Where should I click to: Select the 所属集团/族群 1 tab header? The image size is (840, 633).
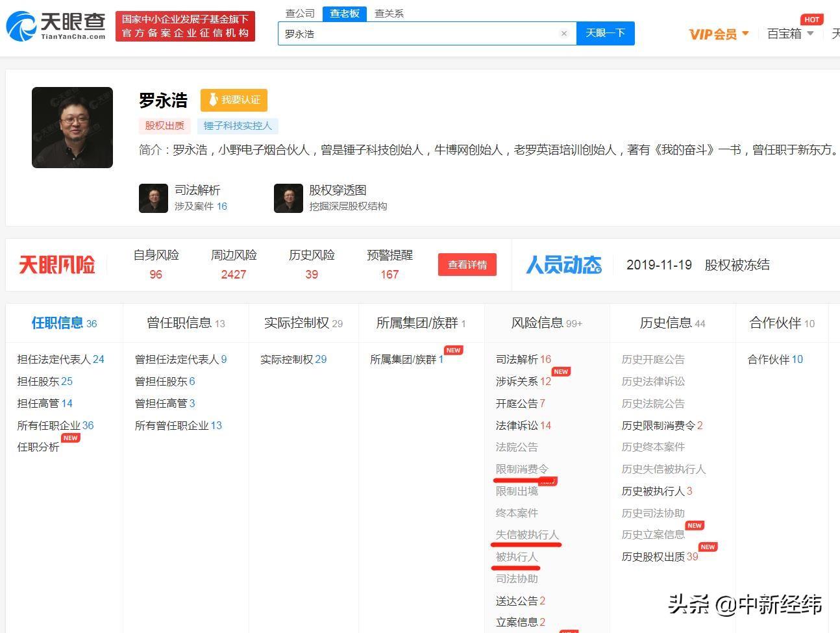point(421,323)
